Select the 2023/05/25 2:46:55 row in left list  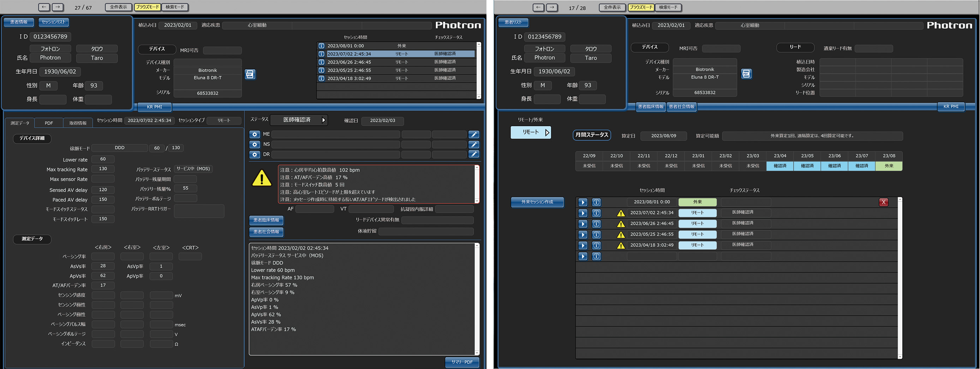pyautogui.click(x=396, y=70)
